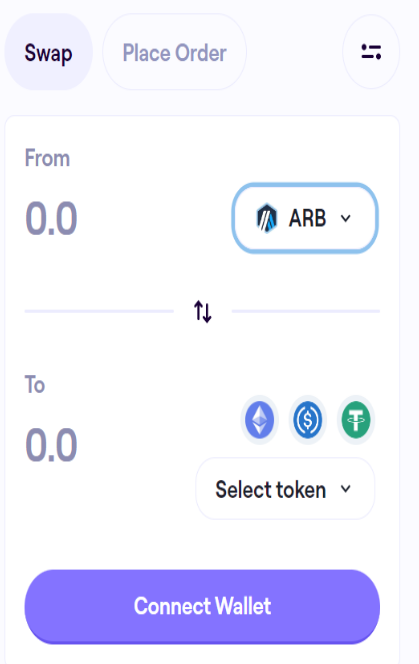This screenshot has width=419, height=664.
Task: Open the swap settings sliders icon
Action: tap(371, 52)
